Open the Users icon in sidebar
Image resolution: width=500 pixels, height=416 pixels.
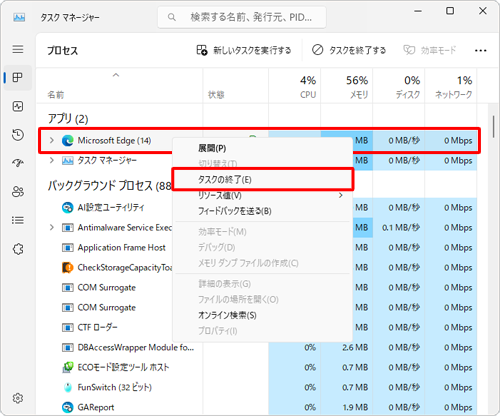click(x=18, y=192)
